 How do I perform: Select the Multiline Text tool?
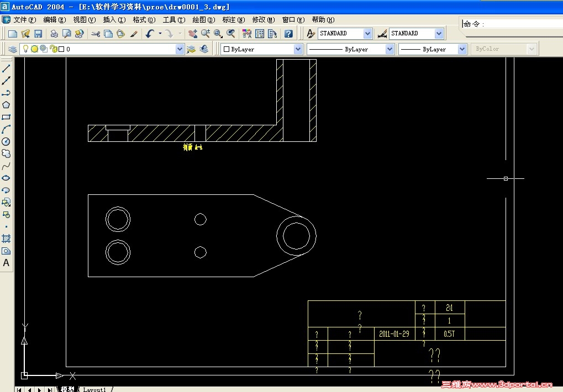(6, 263)
